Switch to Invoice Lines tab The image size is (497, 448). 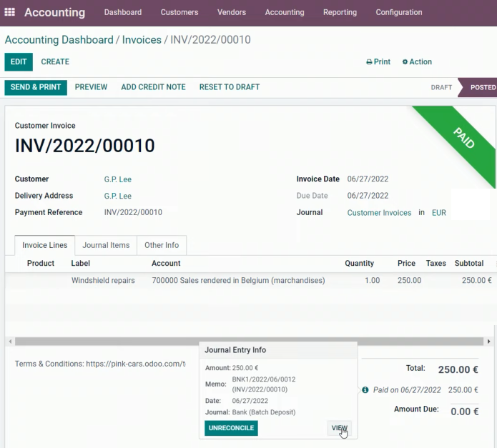click(x=44, y=245)
